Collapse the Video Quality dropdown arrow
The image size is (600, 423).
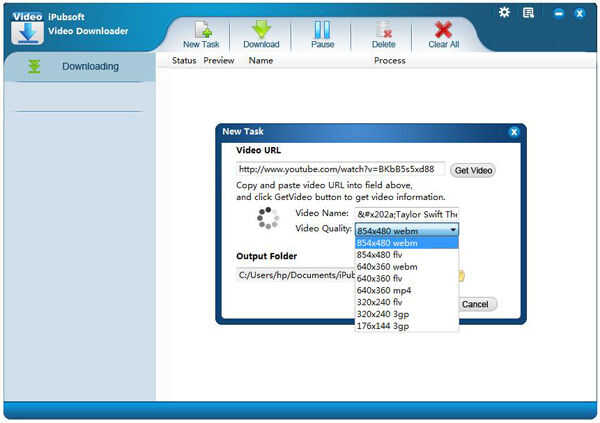(453, 230)
